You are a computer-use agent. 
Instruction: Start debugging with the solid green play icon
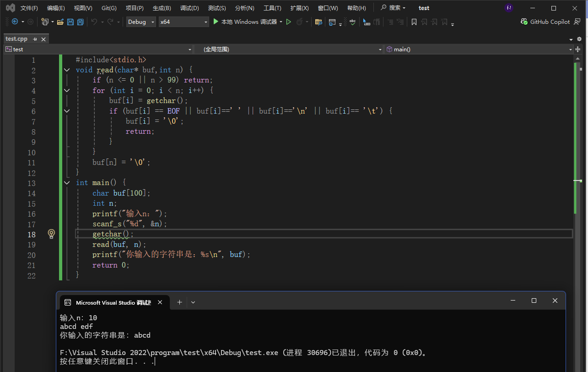(216, 22)
